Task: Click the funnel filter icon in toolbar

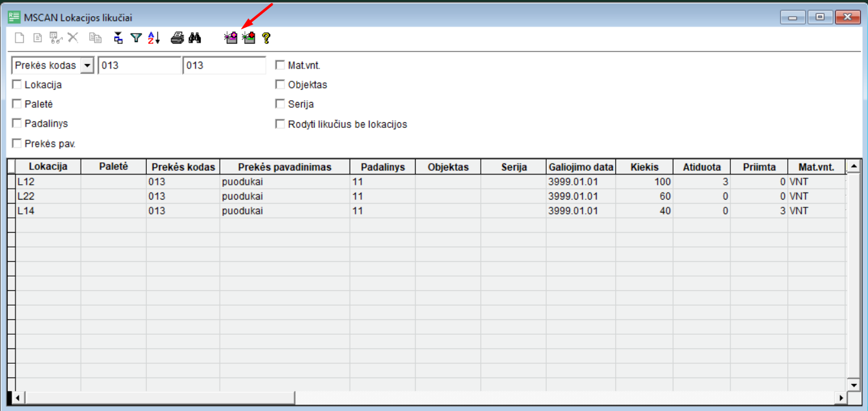Action: coord(136,38)
